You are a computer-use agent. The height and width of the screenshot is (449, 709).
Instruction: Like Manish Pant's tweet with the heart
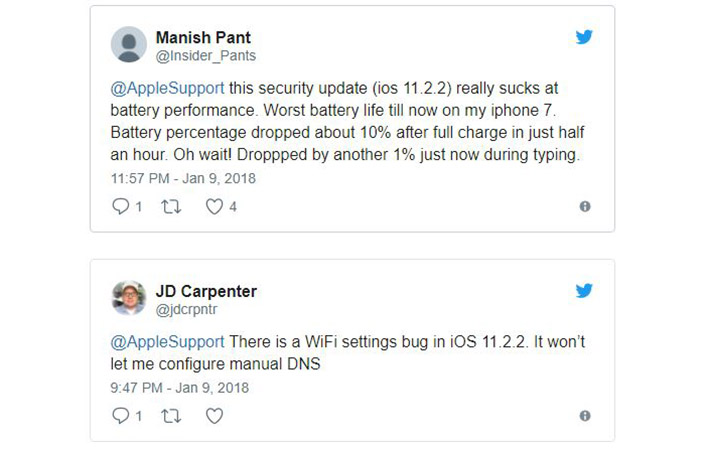point(213,206)
